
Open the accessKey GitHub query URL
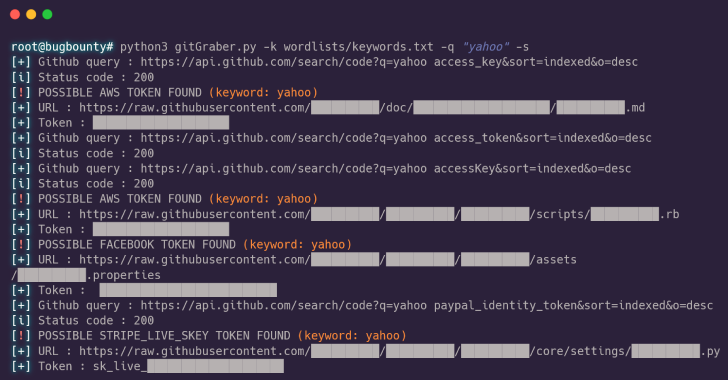pyautogui.click(x=386, y=169)
